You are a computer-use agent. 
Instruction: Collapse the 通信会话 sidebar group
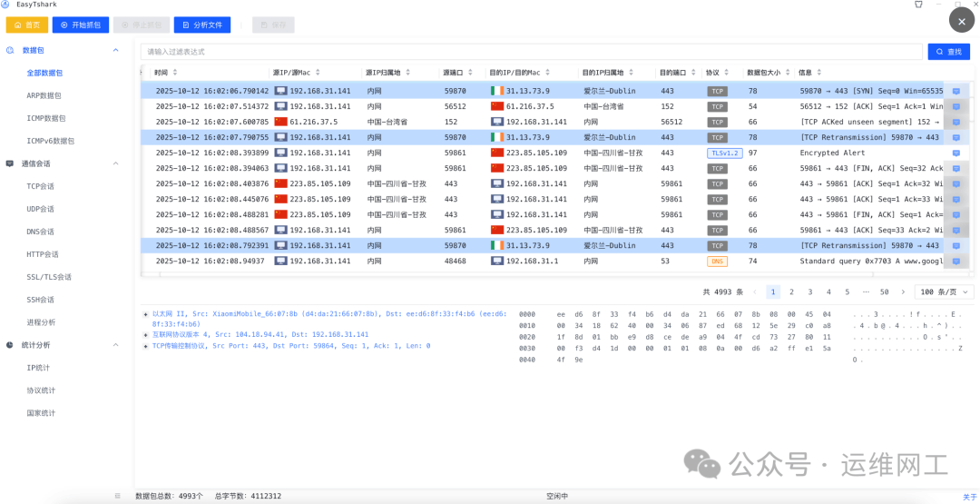point(115,163)
